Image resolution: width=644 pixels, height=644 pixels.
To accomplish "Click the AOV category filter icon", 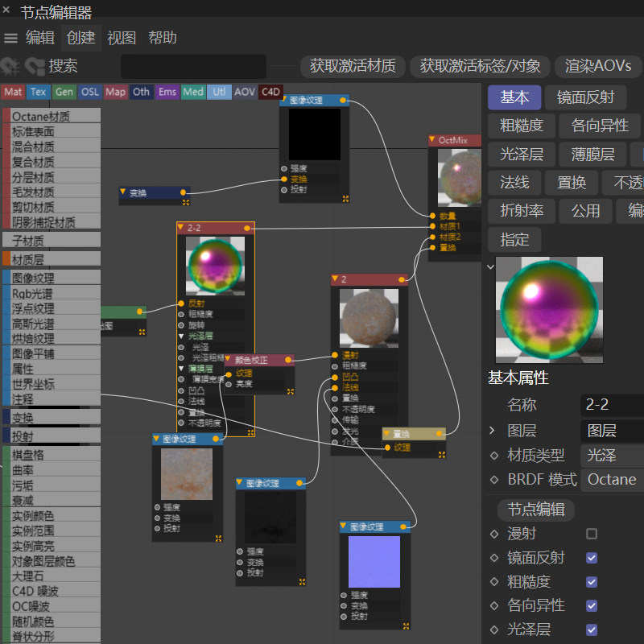I will pos(244,92).
